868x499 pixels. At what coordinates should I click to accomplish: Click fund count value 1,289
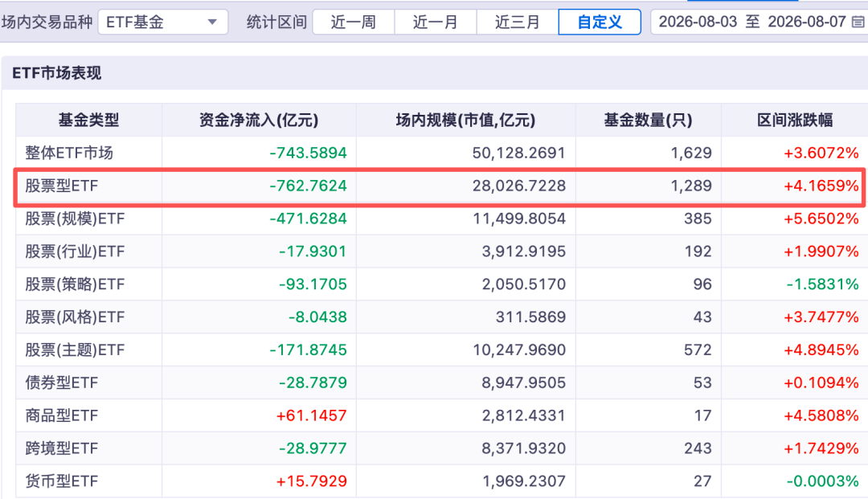(x=691, y=186)
